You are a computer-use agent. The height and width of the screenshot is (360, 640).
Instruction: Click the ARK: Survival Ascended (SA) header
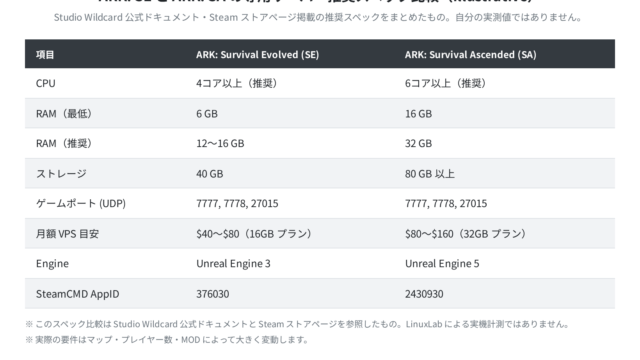click(x=470, y=54)
